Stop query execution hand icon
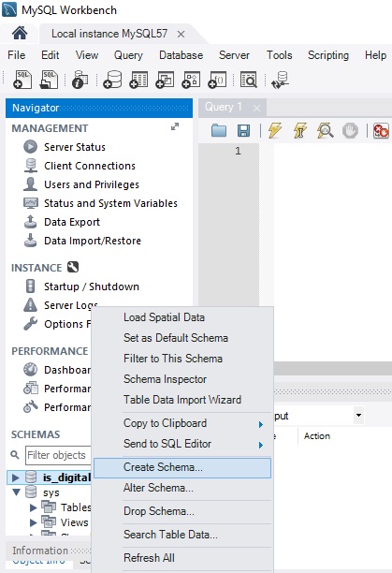 350,130
